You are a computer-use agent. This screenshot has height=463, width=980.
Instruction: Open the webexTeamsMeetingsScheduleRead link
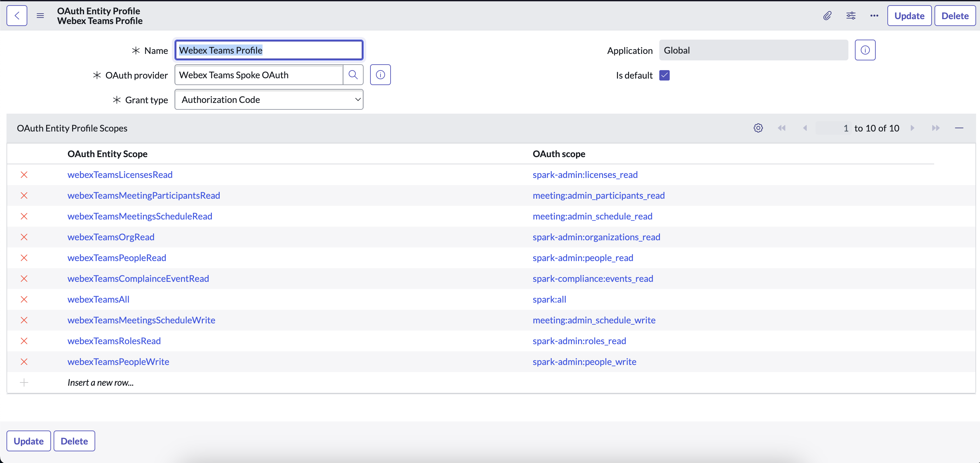point(140,216)
